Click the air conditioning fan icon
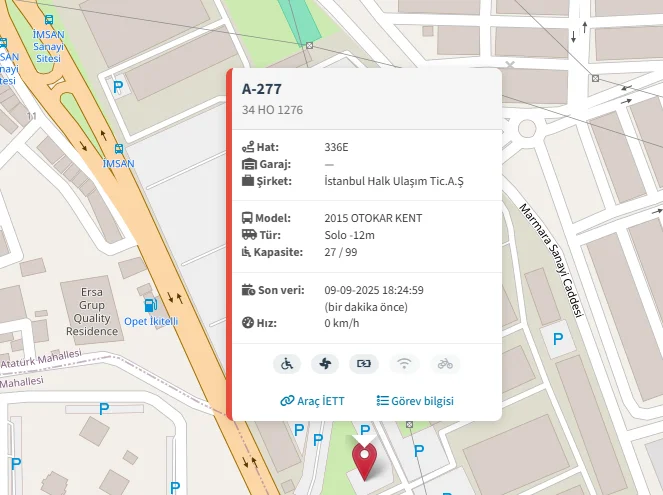663x495 pixels. click(x=325, y=364)
